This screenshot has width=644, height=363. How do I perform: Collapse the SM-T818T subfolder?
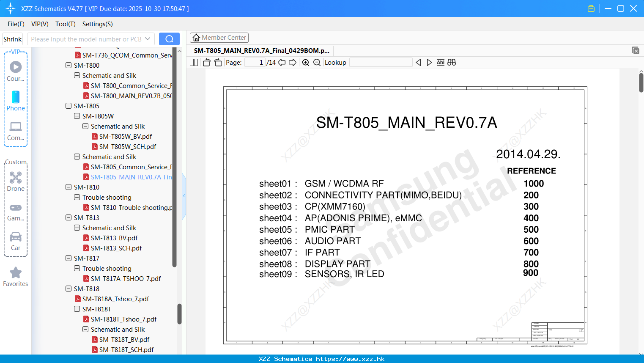click(77, 309)
